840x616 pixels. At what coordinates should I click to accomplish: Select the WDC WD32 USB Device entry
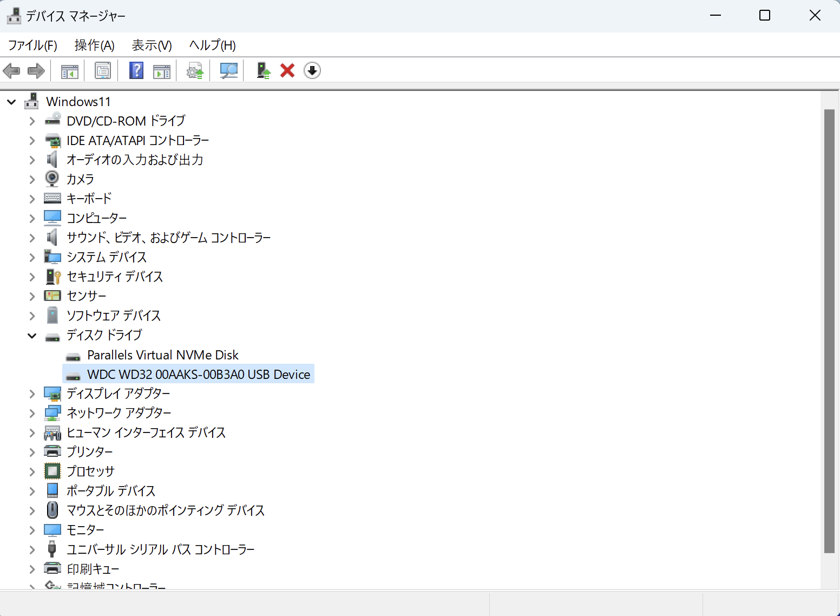coord(198,375)
